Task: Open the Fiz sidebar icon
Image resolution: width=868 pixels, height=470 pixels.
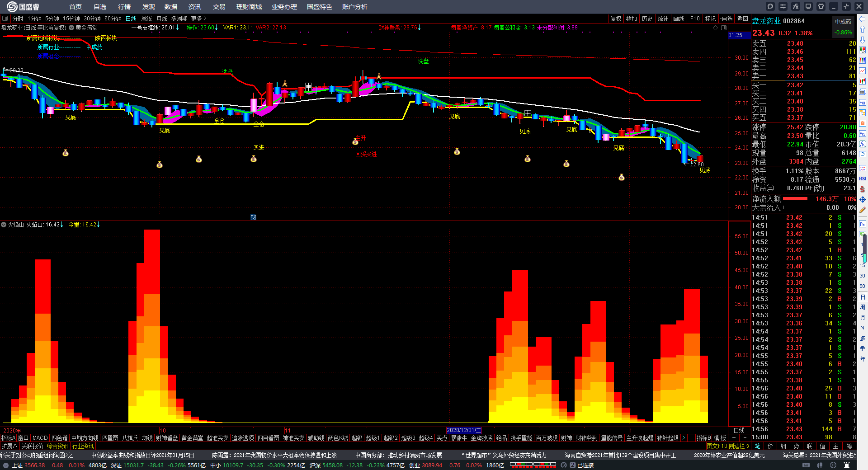Action: [x=863, y=134]
